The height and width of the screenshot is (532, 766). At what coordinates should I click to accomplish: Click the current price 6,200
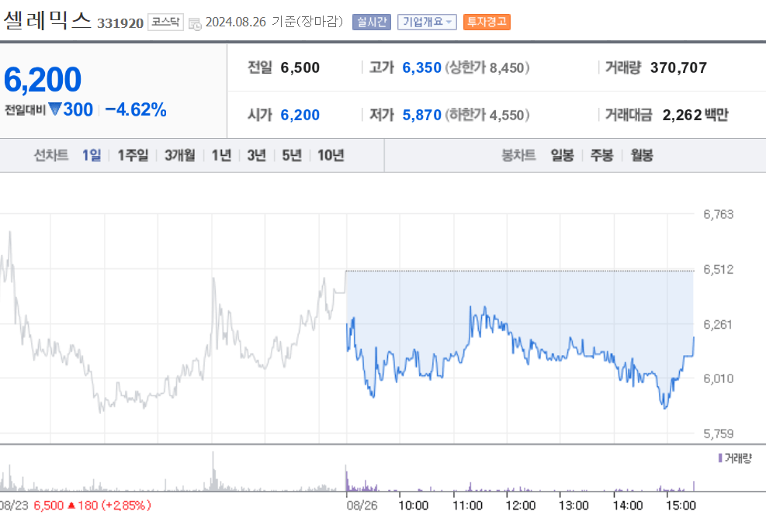[x=43, y=80]
